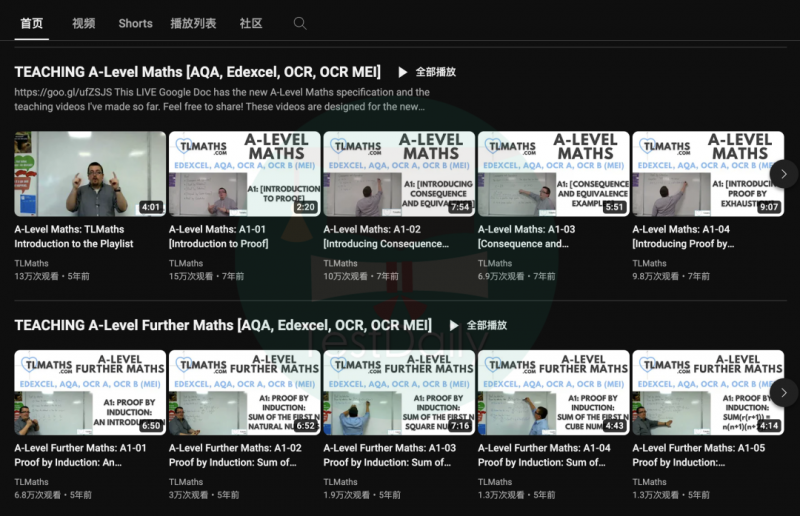Open A-Level Maths A1-03 video title

527,236
